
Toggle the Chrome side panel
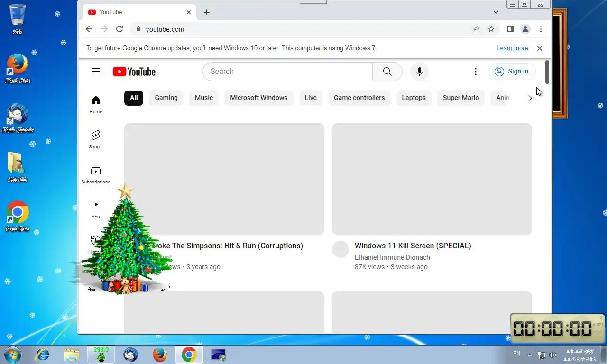coord(510,29)
